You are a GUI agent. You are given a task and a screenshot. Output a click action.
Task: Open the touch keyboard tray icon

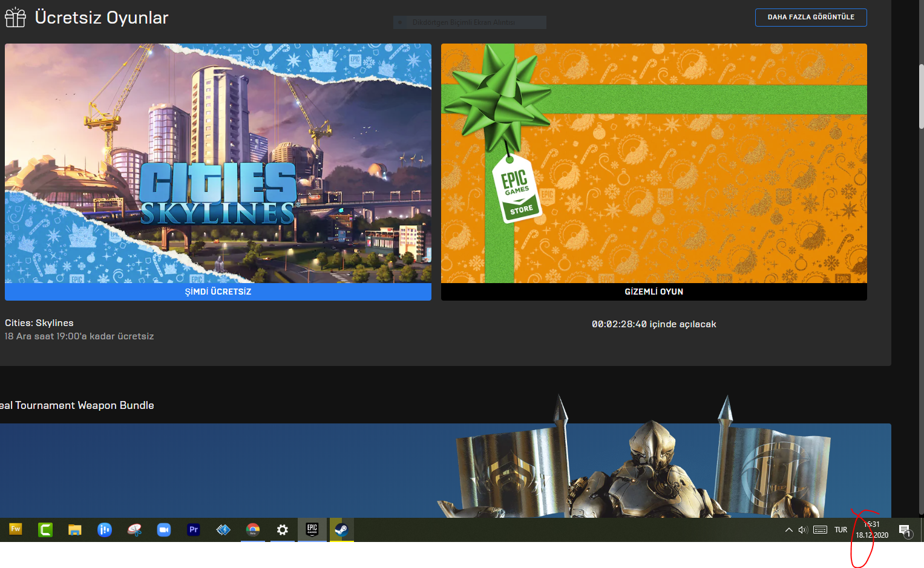point(821,530)
